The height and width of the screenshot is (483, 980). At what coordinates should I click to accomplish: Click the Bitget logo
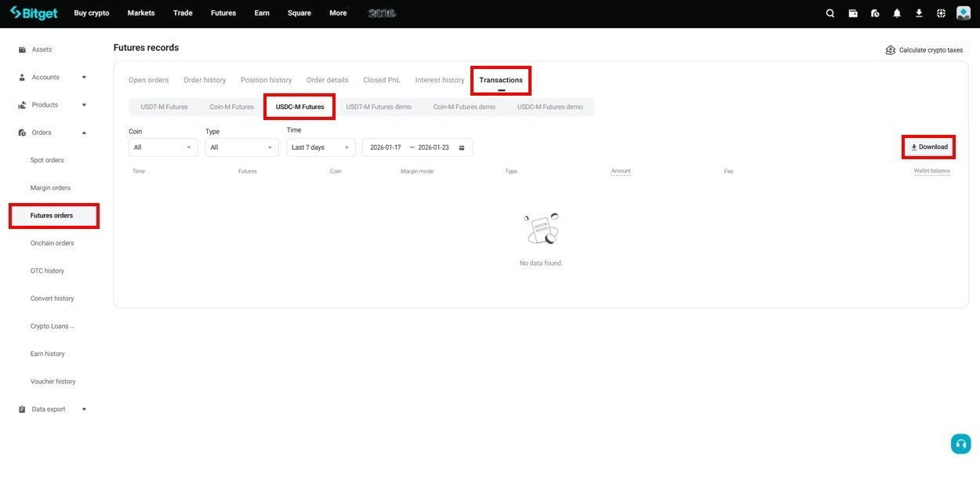coord(33,13)
